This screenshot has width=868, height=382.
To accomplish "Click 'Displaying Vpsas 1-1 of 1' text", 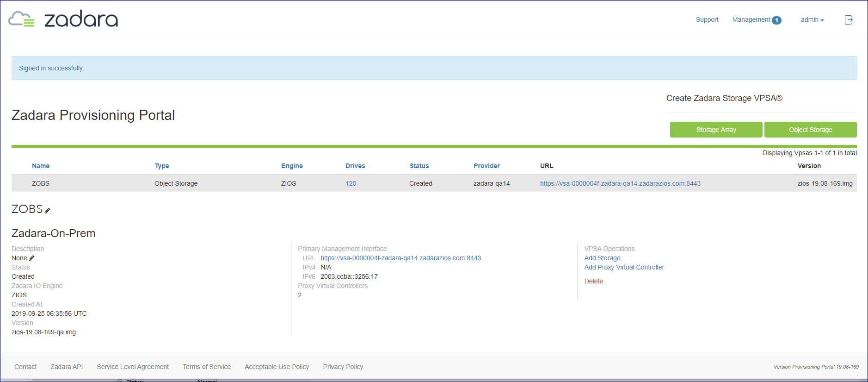I will coord(809,153).
